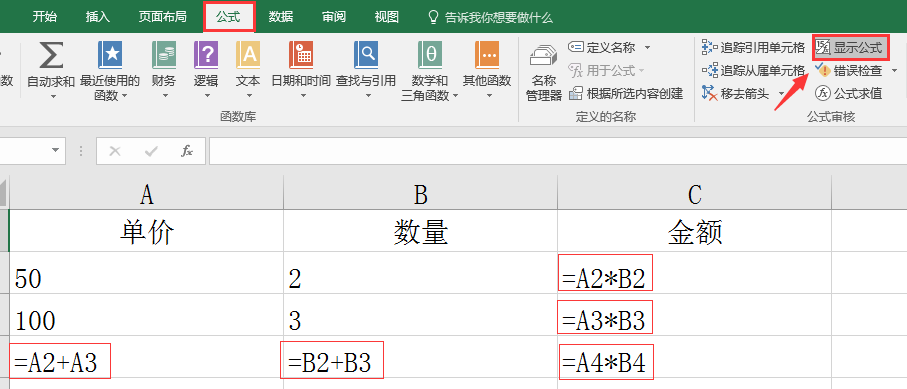Open Recently Used functions star icon
Screen dimensions: 907x389
point(110,56)
